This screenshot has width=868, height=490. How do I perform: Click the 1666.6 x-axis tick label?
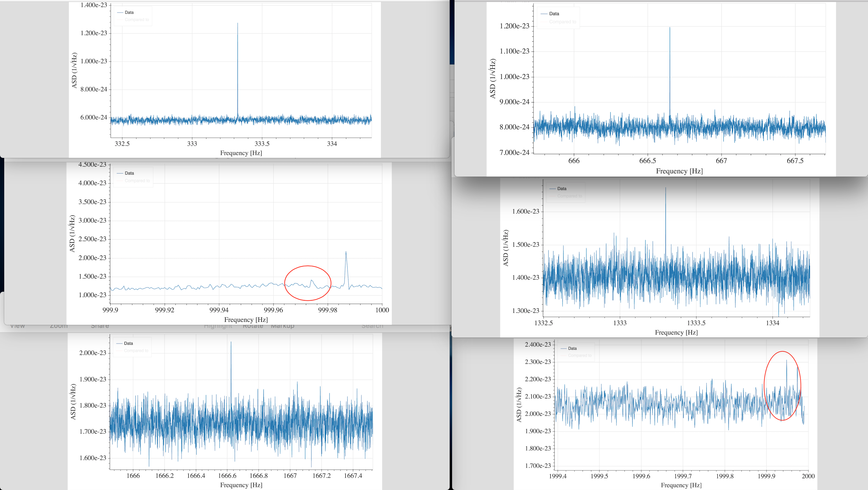[x=227, y=476]
